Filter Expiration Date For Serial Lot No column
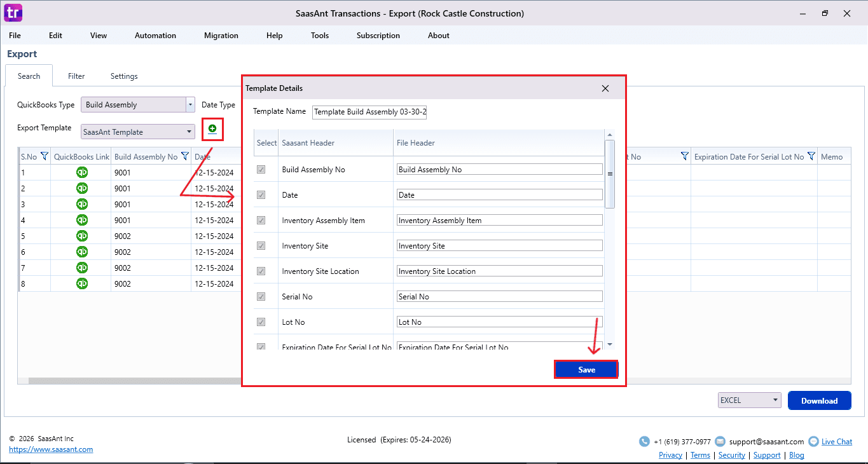 pyautogui.click(x=811, y=156)
